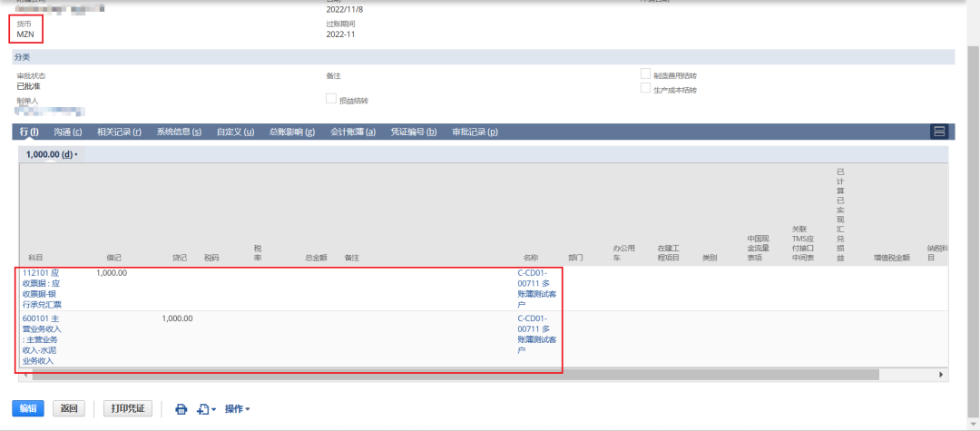Switch to the 行 (l) tab
980x431 pixels.
29,132
